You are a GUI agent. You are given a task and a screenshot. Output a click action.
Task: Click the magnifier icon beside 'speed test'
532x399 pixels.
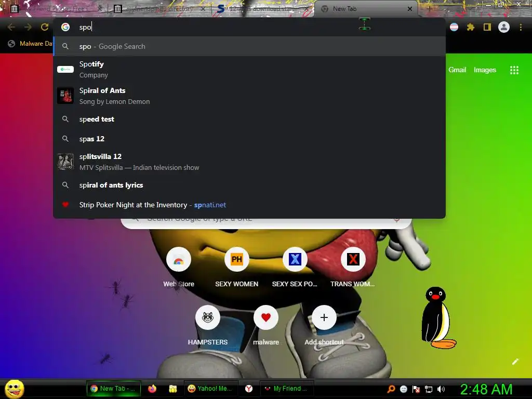[65, 119]
